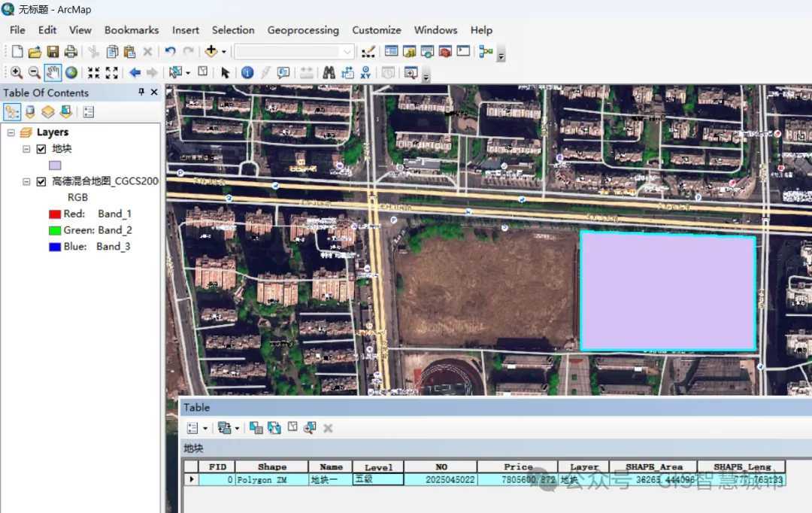Activate the Pan hand tool
The width and height of the screenshot is (812, 513).
(52, 73)
